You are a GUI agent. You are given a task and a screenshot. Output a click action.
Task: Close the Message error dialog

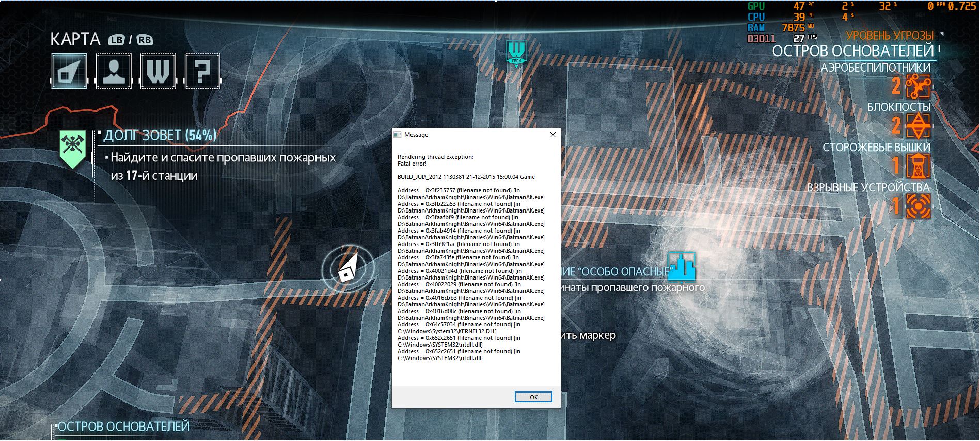[552, 135]
